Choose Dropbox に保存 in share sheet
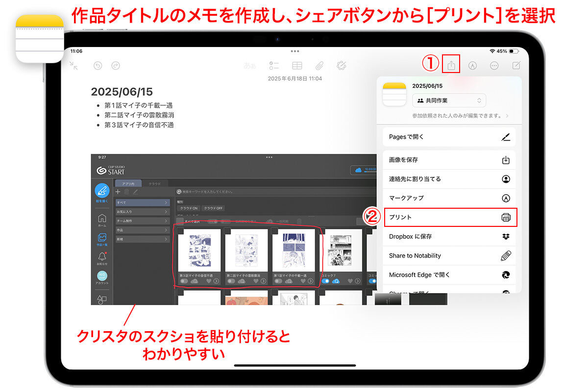 point(449,236)
